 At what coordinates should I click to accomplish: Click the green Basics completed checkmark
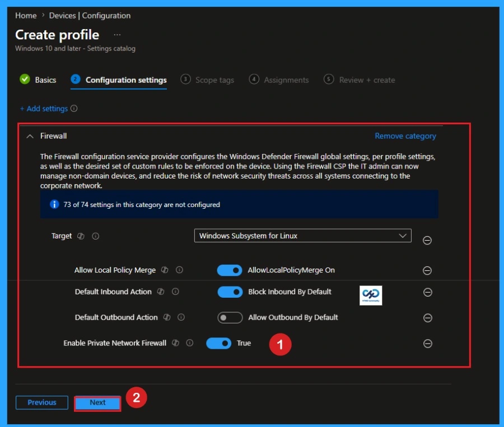point(25,79)
